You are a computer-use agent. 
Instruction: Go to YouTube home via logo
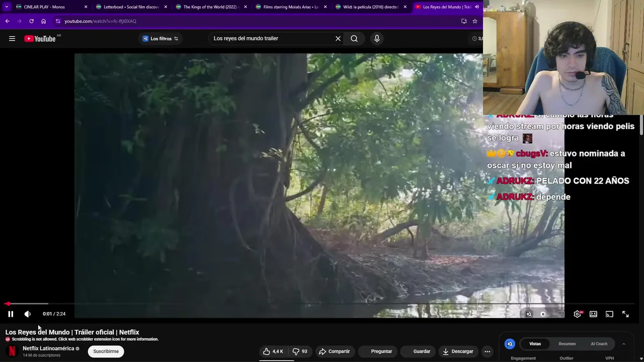(40, 39)
